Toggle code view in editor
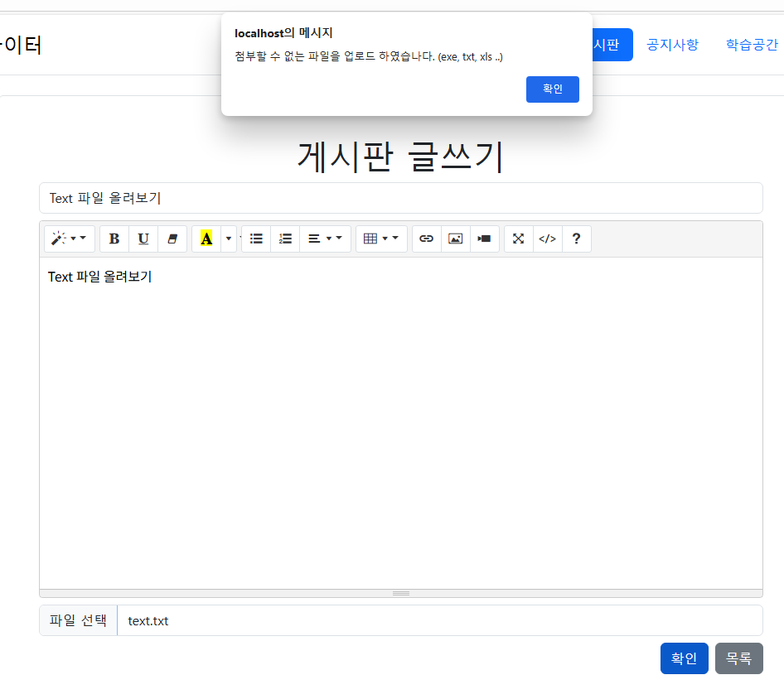The image size is (784, 699). [x=548, y=239]
